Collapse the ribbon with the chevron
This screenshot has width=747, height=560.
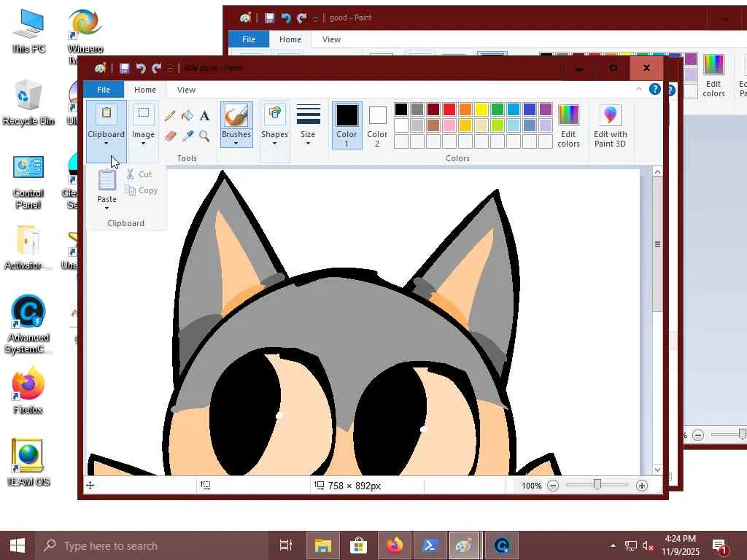[639, 89]
